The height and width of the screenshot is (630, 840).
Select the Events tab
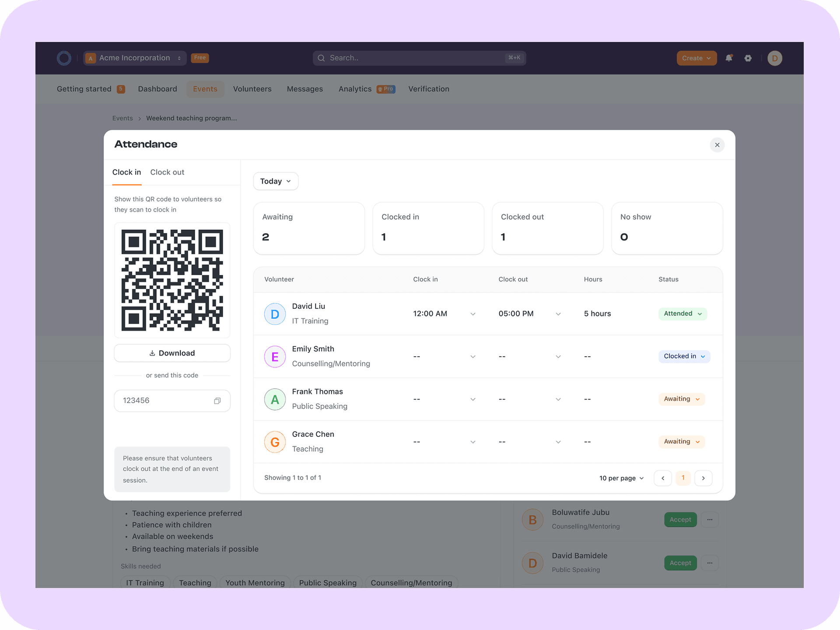pos(205,89)
